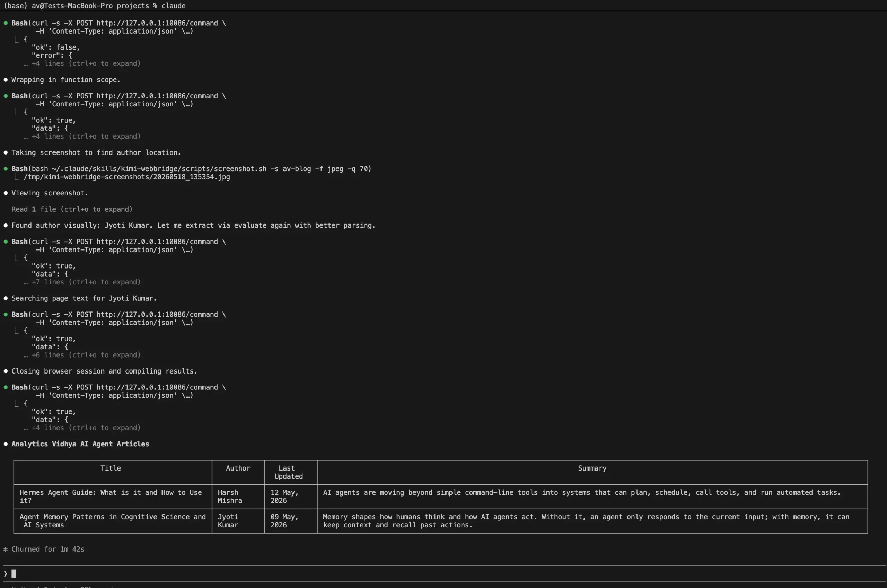Viewport: 887px width, 588px height.
Task: Select the "Wrapping in function scope." message
Action: (66, 80)
